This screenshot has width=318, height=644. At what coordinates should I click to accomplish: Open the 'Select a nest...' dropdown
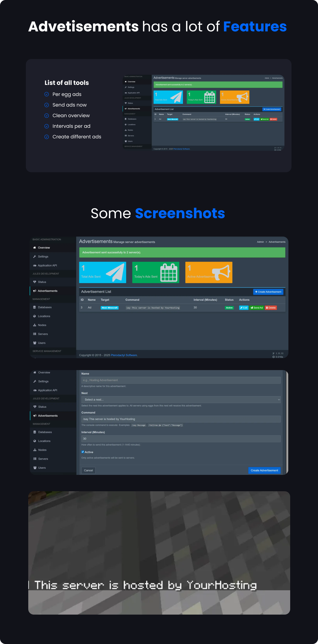(181, 399)
